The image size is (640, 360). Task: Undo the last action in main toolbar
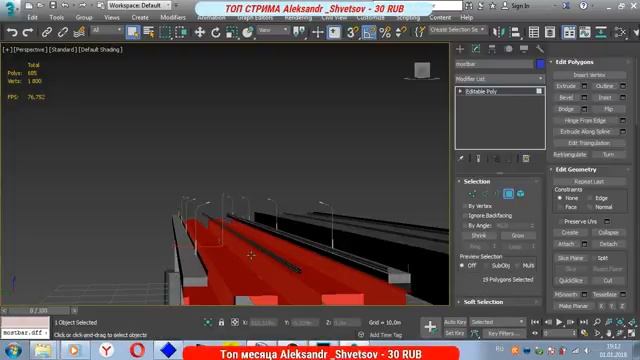[12, 32]
